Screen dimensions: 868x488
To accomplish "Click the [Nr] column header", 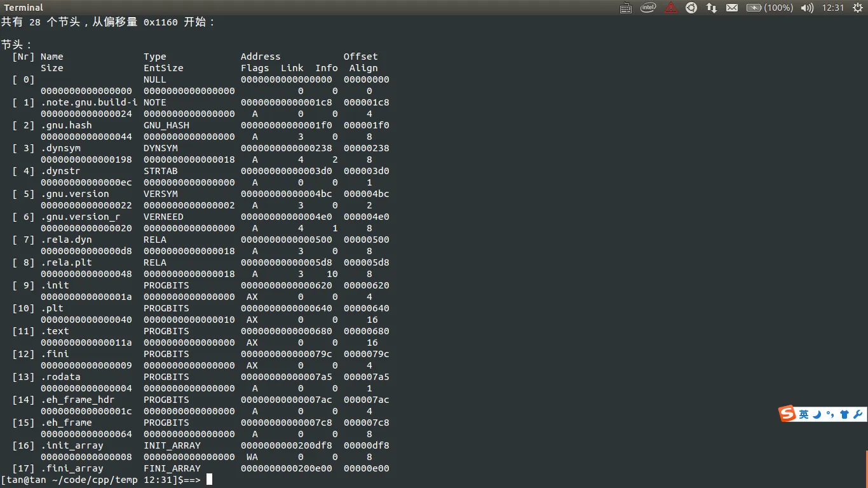I will [24, 57].
